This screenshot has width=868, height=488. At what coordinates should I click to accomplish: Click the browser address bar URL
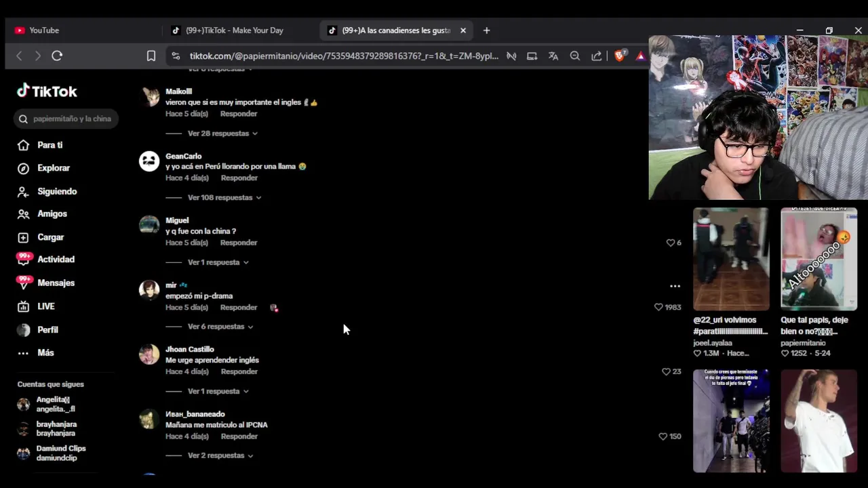click(344, 56)
